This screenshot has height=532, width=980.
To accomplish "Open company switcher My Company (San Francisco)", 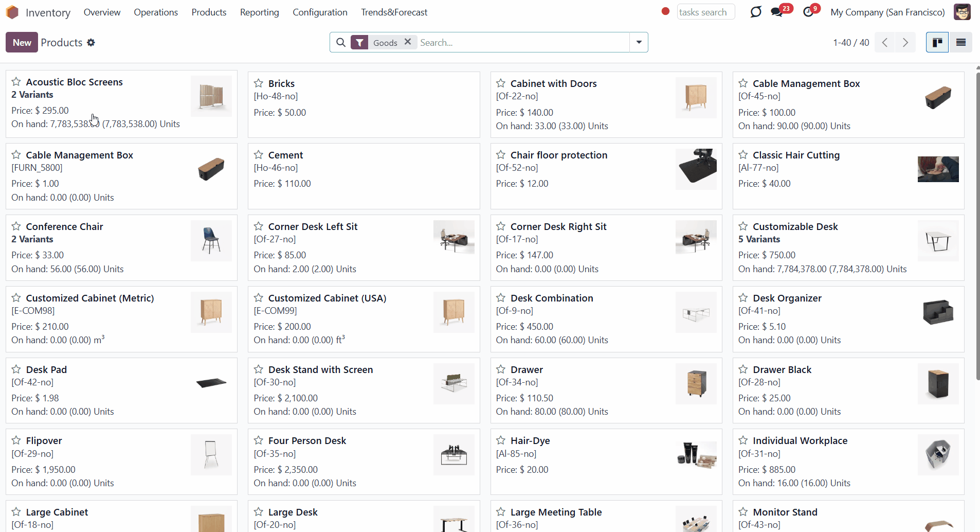I will point(887,12).
